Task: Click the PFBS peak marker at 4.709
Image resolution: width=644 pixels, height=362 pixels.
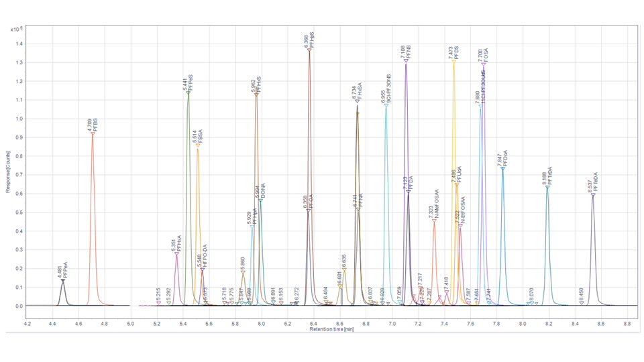Action: (x=93, y=133)
